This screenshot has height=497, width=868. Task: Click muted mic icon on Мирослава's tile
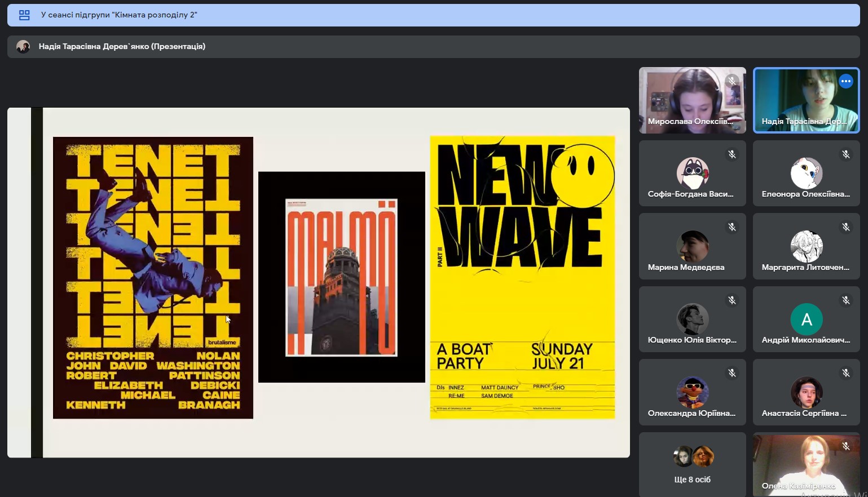point(732,81)
